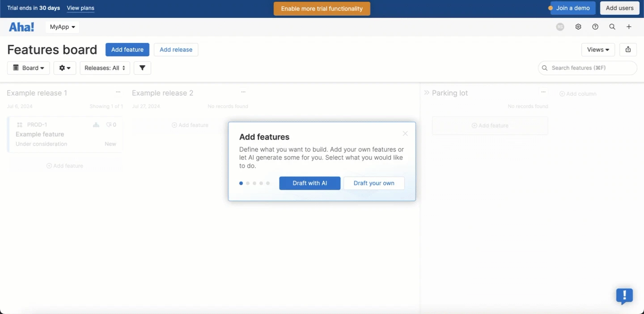Open global search magnifier icon
The image size is (644, 314).
point(612,27)
